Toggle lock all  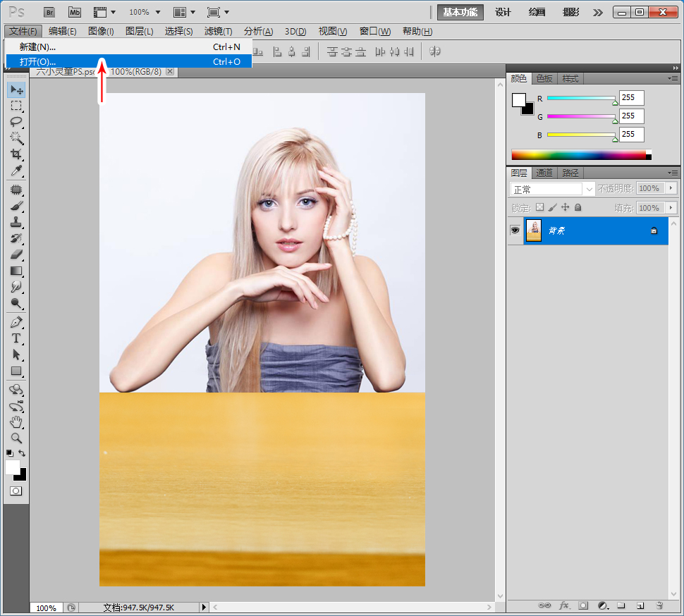tap(578, 207)
